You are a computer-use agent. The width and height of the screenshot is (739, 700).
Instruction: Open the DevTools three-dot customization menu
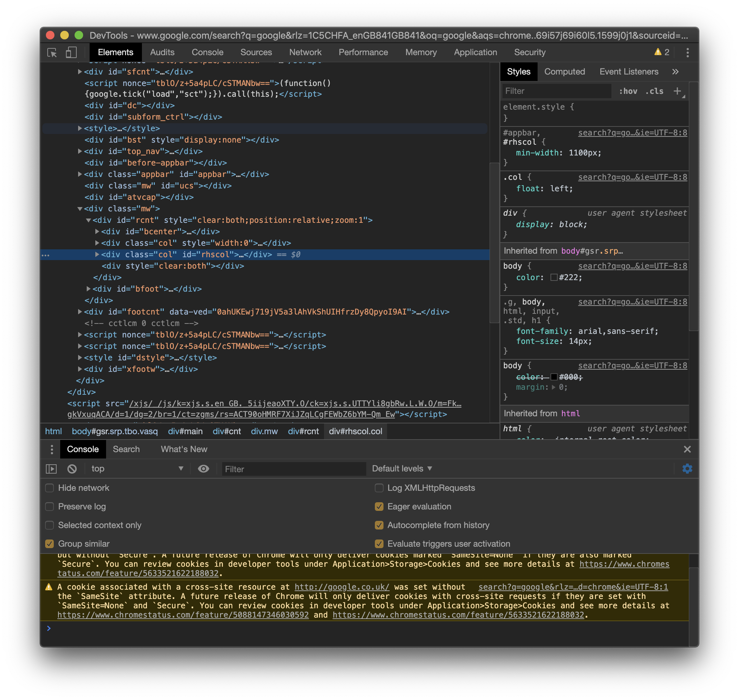(x=687, y=53)
